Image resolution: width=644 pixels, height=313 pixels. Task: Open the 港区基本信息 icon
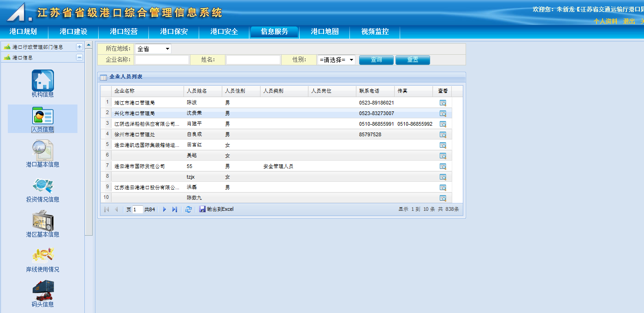click(42, 220)
